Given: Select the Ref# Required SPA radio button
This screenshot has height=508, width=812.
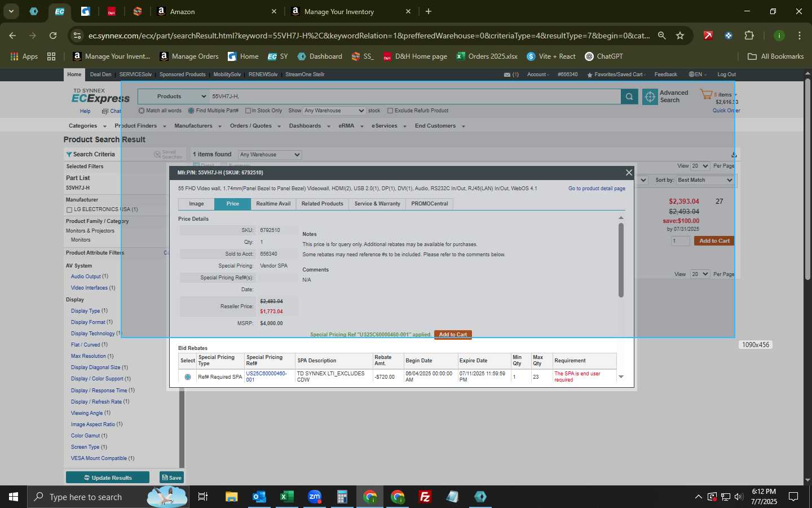Looking at the screenshot, I should 188,377.
